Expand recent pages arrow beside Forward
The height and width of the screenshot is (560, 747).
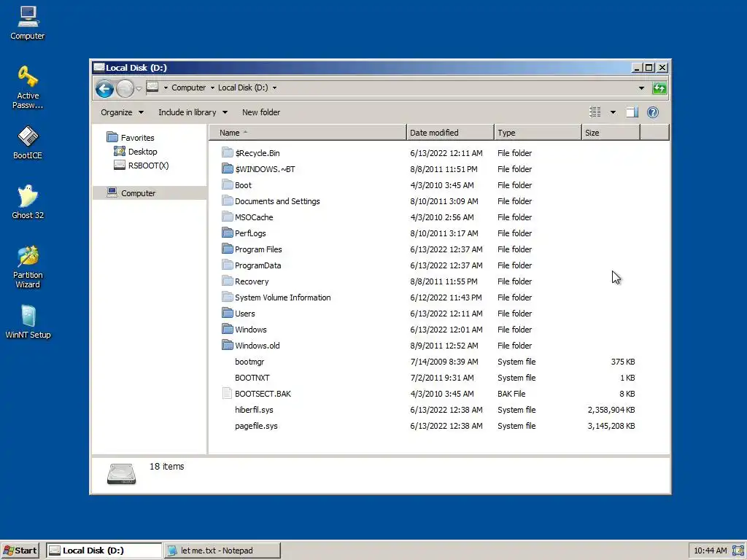pos(139,88)
